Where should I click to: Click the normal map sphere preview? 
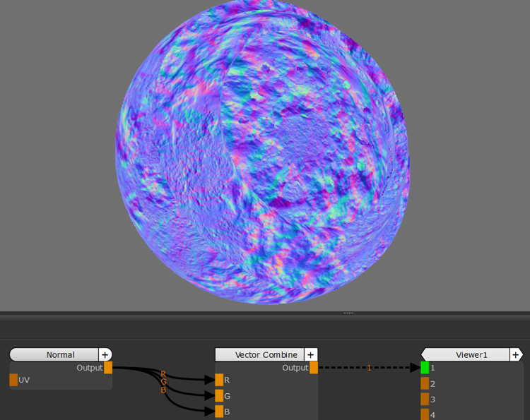(x=262, y=155)
